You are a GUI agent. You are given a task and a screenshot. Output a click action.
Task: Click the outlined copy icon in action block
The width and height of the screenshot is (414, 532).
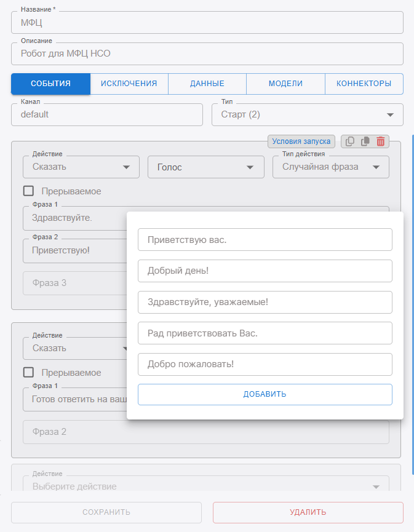point(350,141)
